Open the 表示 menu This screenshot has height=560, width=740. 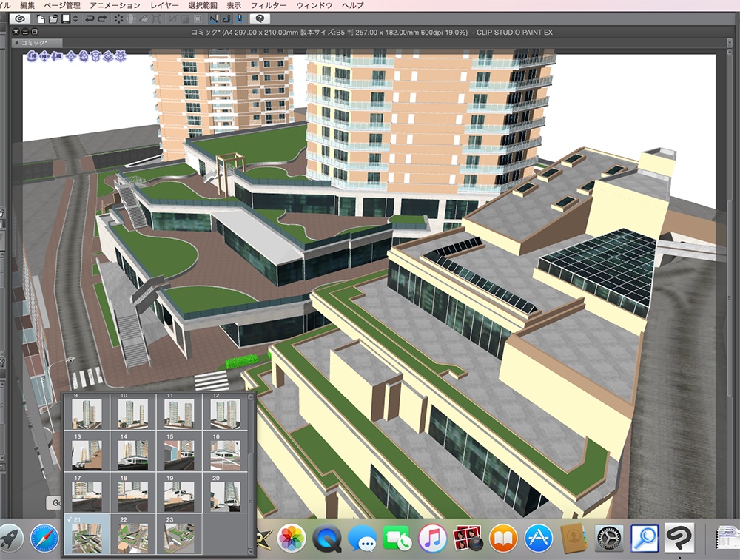point(234,5)
